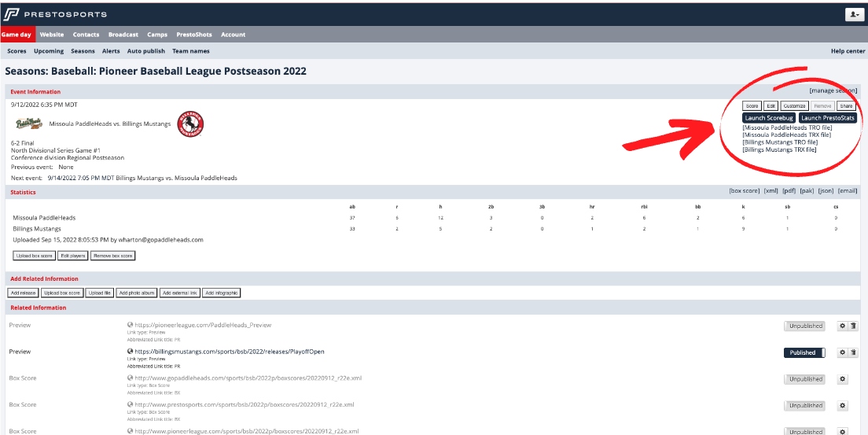The image size is (868, 435).
Task: Open the Account tab
Action: click(x=233, y=35)
